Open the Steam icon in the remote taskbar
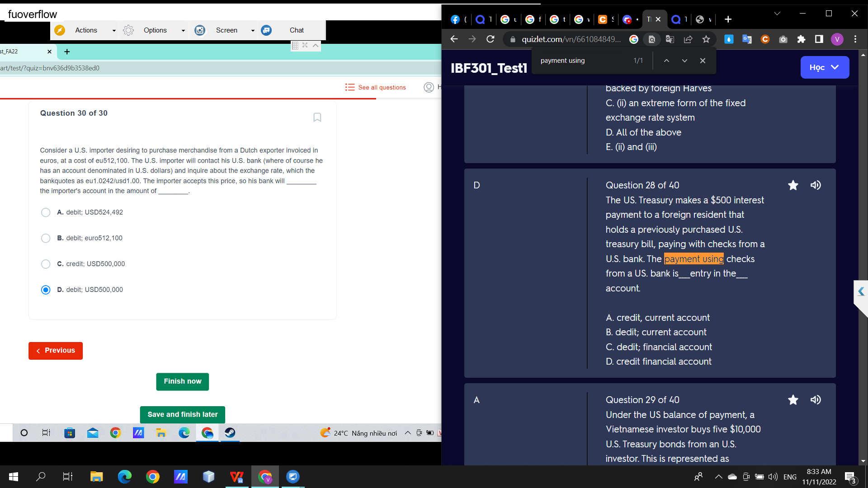This screenshot has height=488, width=868. 230,433
